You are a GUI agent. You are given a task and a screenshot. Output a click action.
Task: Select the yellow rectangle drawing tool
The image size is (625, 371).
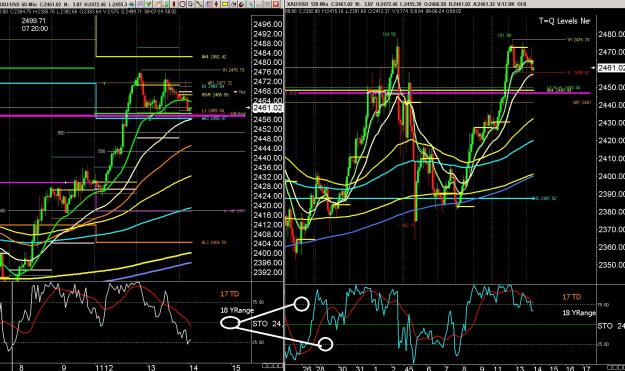(225, 4)
